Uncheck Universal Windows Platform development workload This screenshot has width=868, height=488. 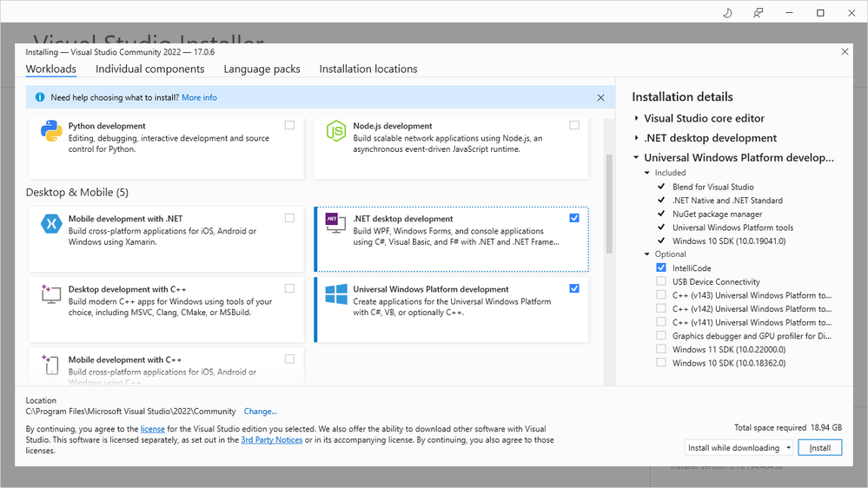(x=574, y=288)
